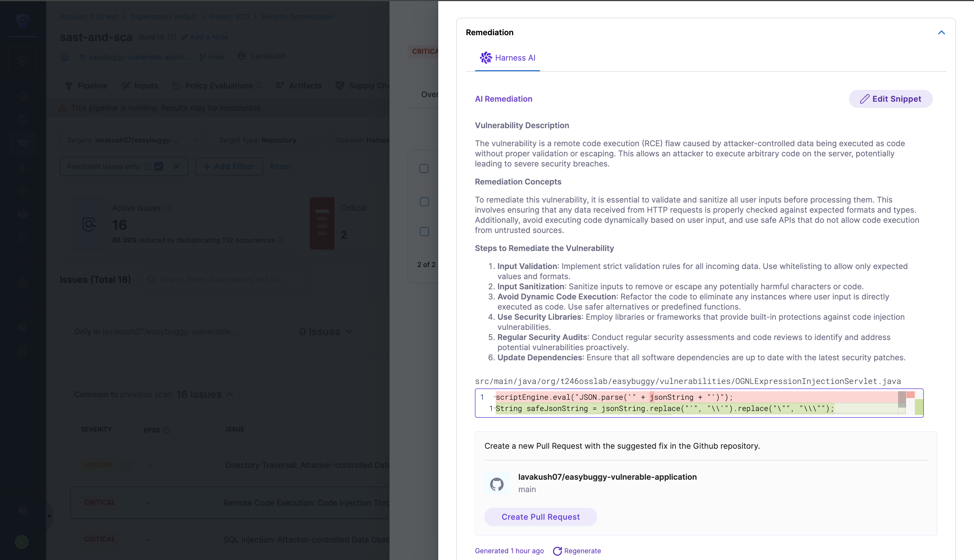Click the Create Pull Request button
Viewport: 974px width, 560px height.
click(541, 517)
